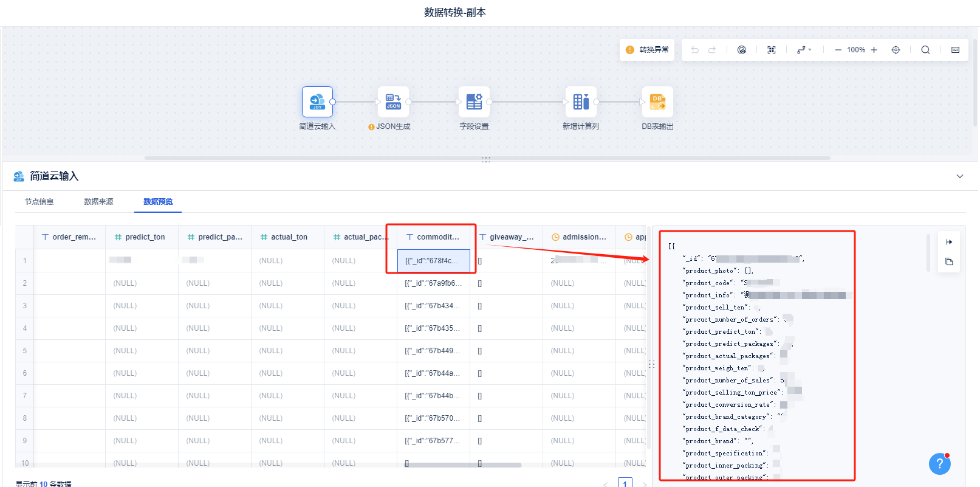Click row number 5 in the table
This screenshot has width=980, height=487.
(x=25, y=351)
